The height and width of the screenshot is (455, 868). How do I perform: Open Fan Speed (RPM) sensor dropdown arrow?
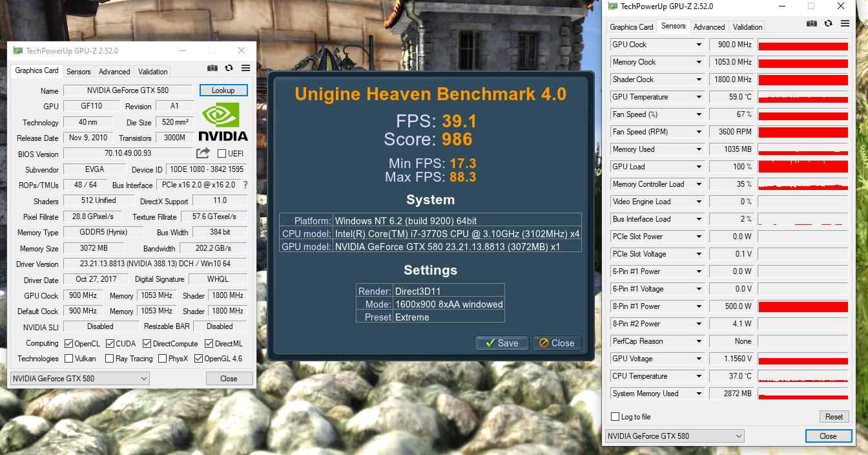(x=699, y=132)
